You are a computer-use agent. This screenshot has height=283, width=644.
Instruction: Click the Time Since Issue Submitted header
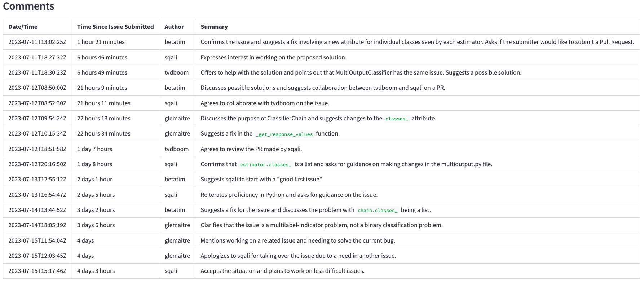(x=115, y=27)
